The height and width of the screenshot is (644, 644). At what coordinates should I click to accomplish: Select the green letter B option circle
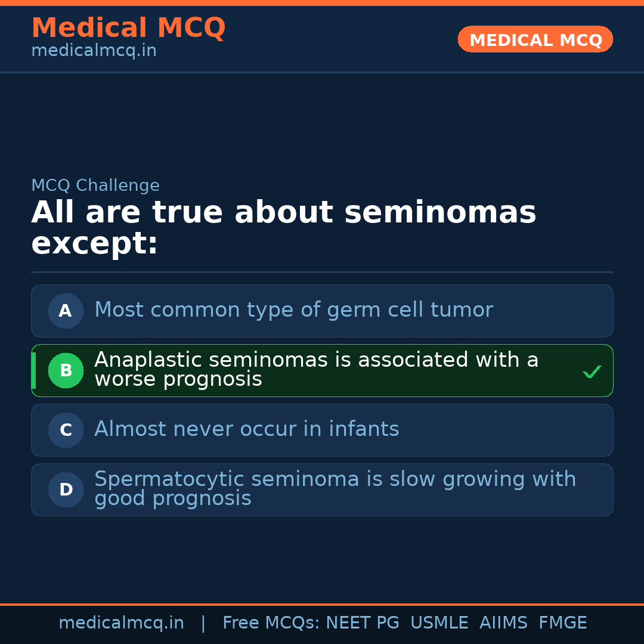click(x=66, y=370)
